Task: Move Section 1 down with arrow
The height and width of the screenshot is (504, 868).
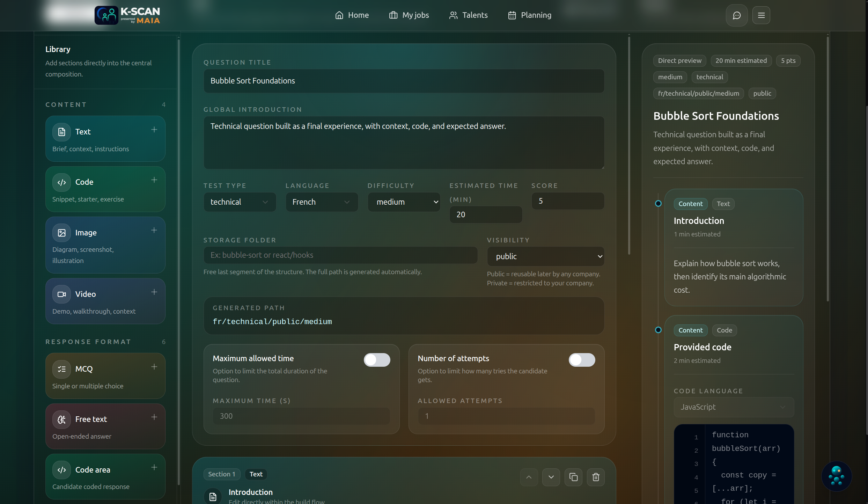Action: [551, 477]
